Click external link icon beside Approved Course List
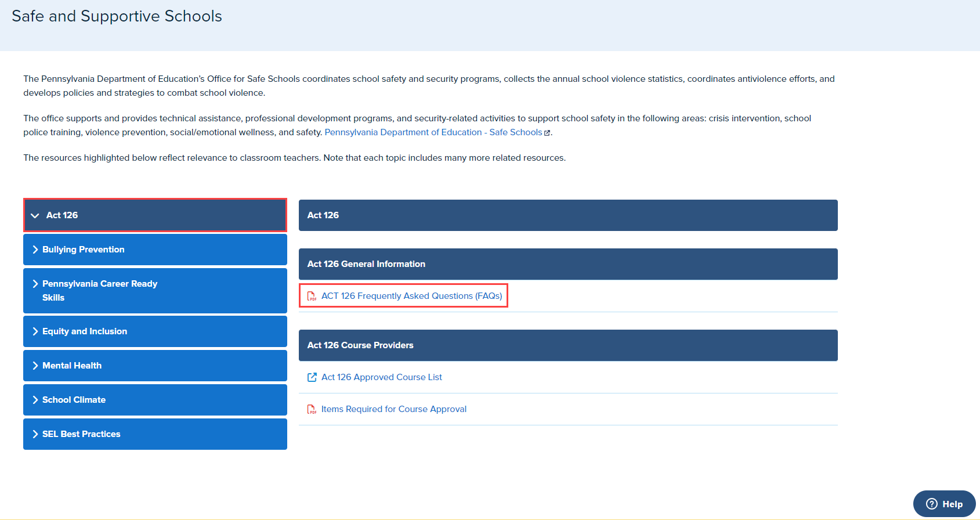The image size is (980, 520). 312,377
